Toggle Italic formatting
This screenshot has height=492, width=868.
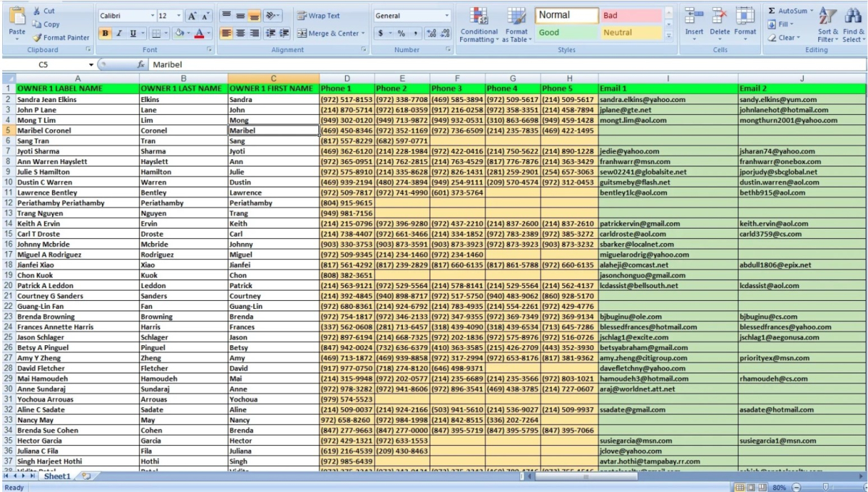click(x=117, y=33)
